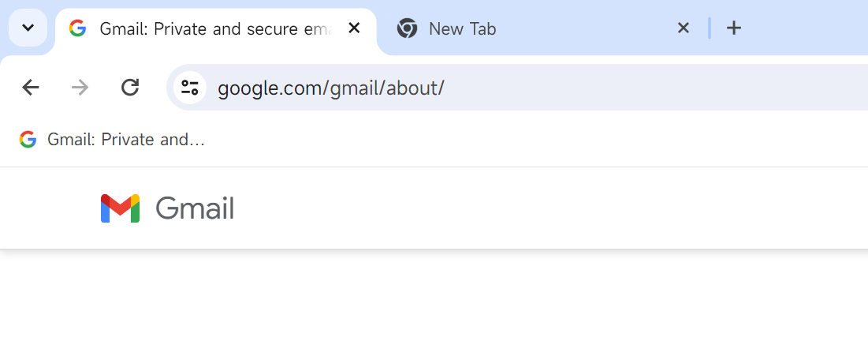Switch to the Gmail: Private and secure tab
The height and width of the screenshot is (341, 868).
point(215,28)
